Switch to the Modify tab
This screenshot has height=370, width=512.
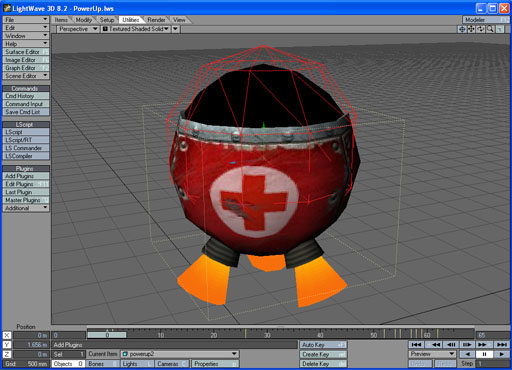pos(83,20)
